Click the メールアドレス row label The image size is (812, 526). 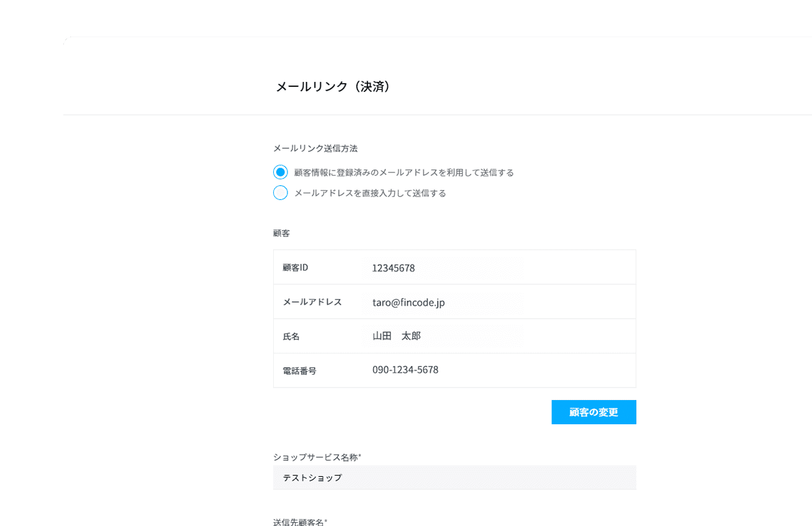(312, 302)
